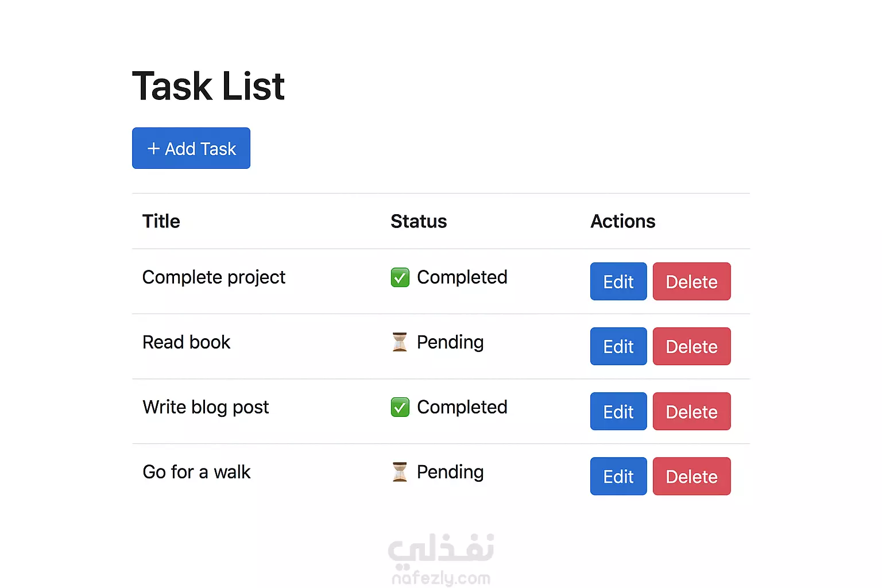Delete the Go for a walk task
The image size is (882, 588).
coord(691,476)
